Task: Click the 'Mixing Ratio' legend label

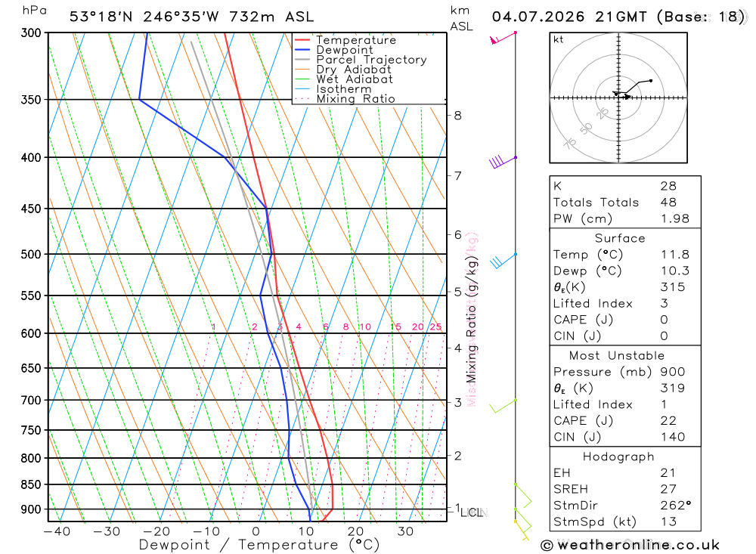Action: coord(356,99)
